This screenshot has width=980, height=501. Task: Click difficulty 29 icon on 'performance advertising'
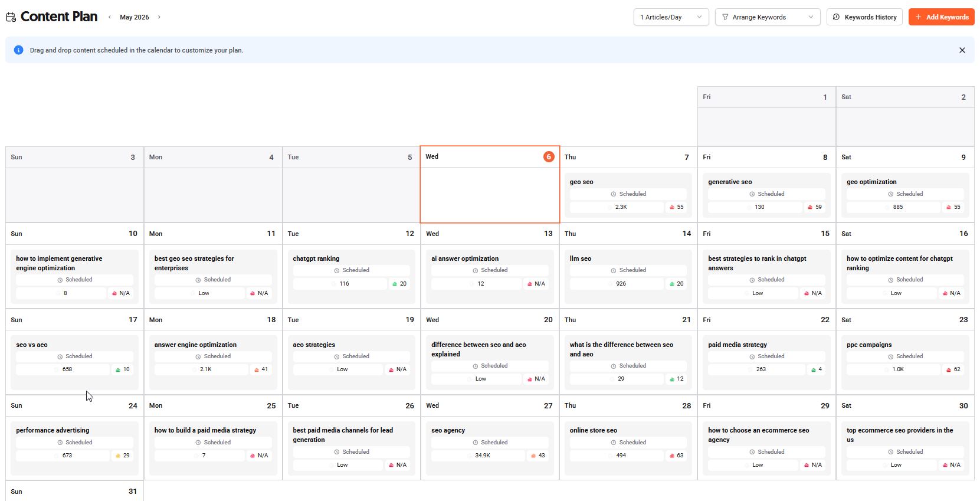[118, 456]
